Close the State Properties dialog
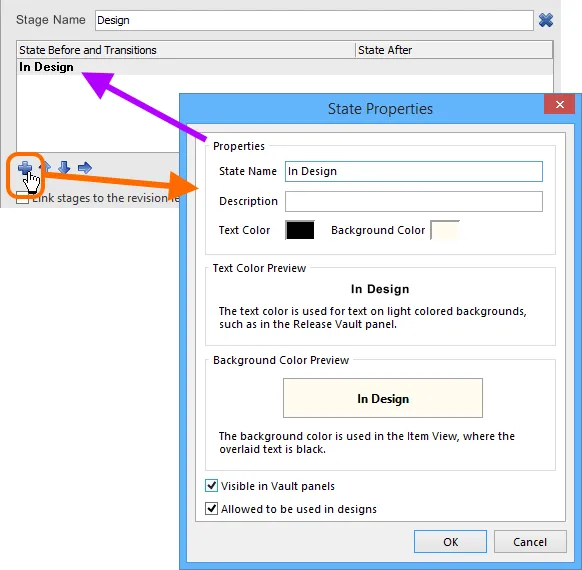The height and width of the screenshot is (570, 582). click(x=559, y=105)
